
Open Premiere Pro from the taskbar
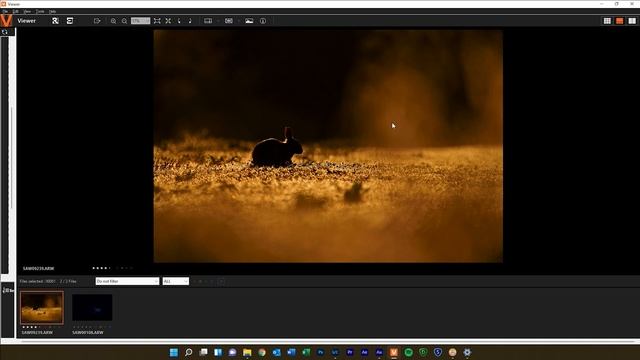[x=350, y=352]
